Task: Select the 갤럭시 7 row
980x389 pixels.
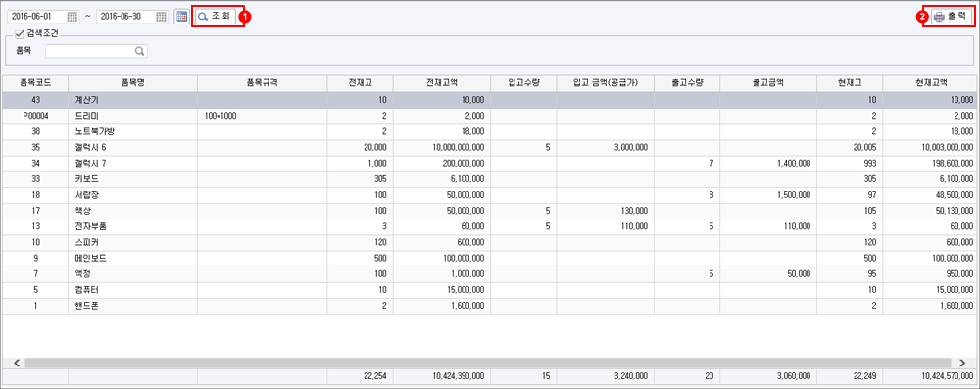Action: point(490,164)
